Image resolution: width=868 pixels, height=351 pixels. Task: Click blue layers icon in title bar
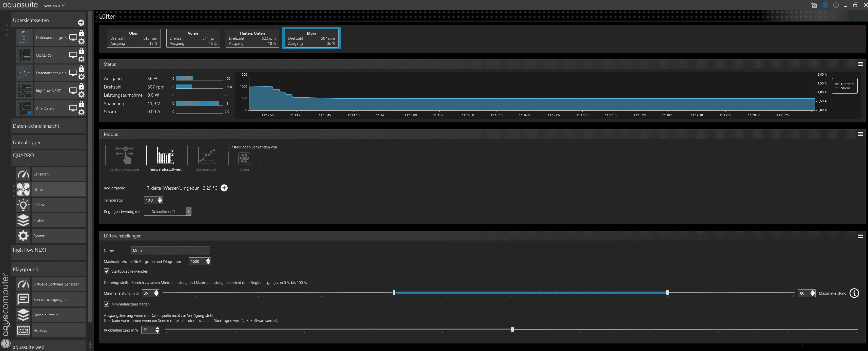[825, 5]
